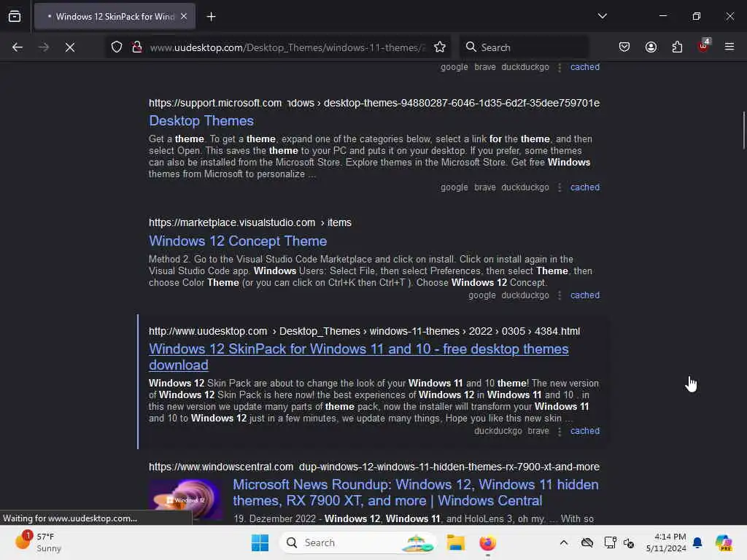Click the taskbar Search box
The height and width of the screenshot is (560, 747).
coord(358,542)
